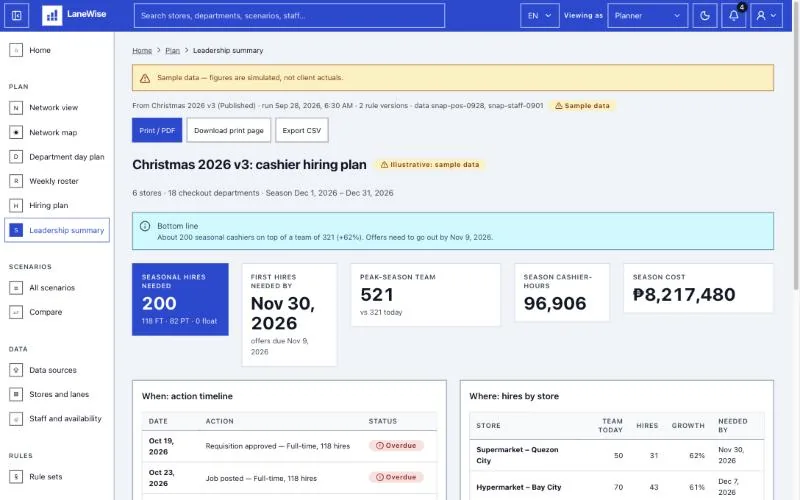Click the Compare sidebar icon
The width and height of the screenshot is (800, 500).
pyautogui.click(x=16, y=312)
